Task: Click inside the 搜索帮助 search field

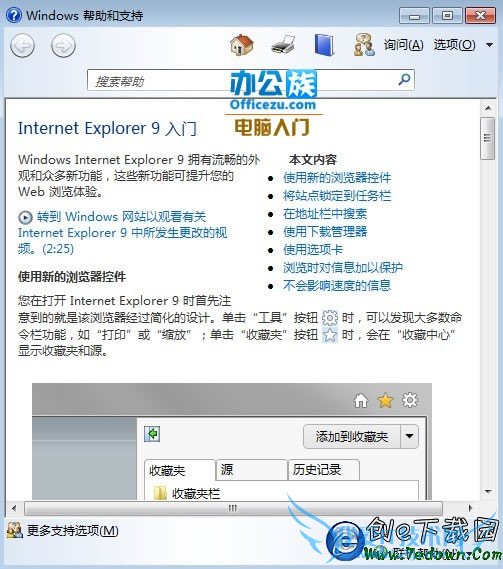Action: point(250,80)
